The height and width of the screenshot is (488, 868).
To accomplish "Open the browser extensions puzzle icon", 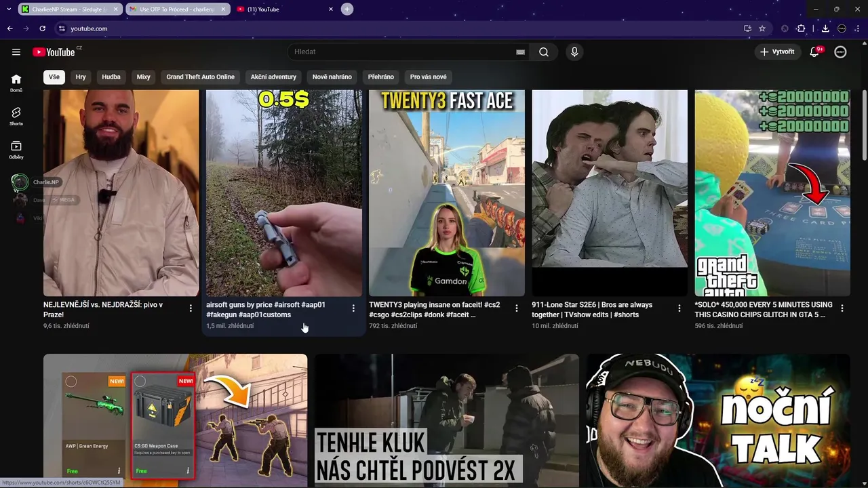I will click(x=801, y=28).
